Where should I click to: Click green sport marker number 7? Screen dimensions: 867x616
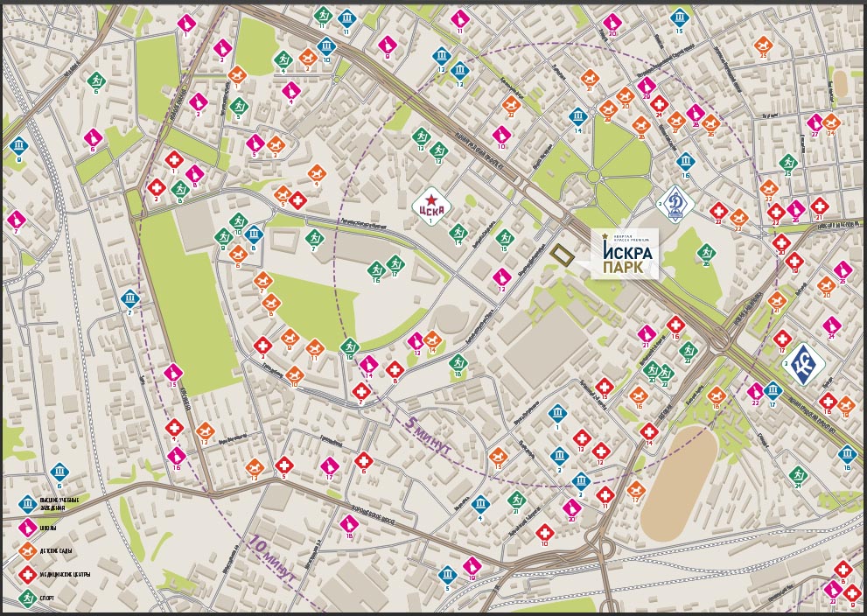[314, 238]
